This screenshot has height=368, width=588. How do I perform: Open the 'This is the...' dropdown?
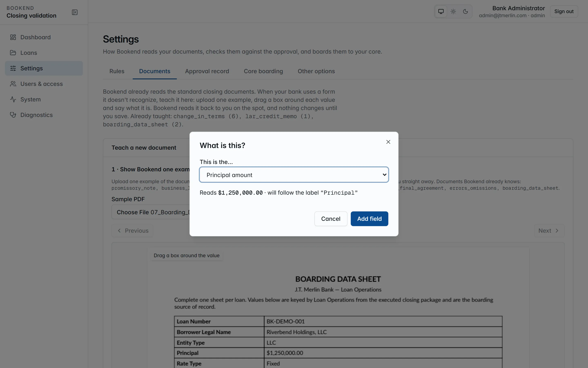(294, 175)
